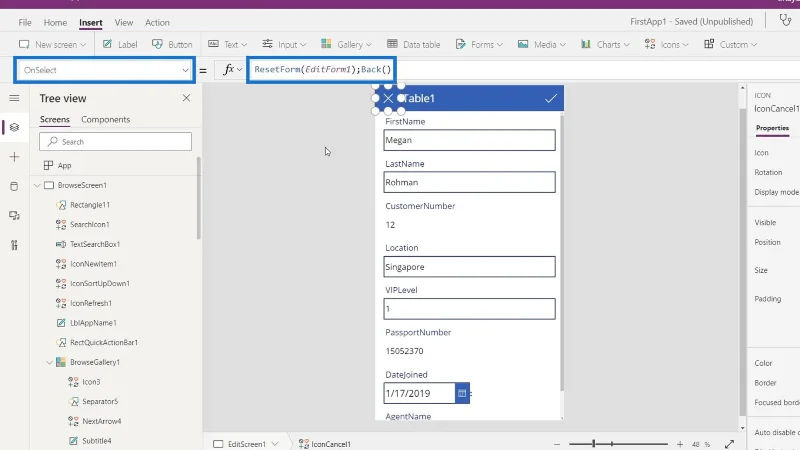Click the fit-to-window expand icon

[730, 444]
